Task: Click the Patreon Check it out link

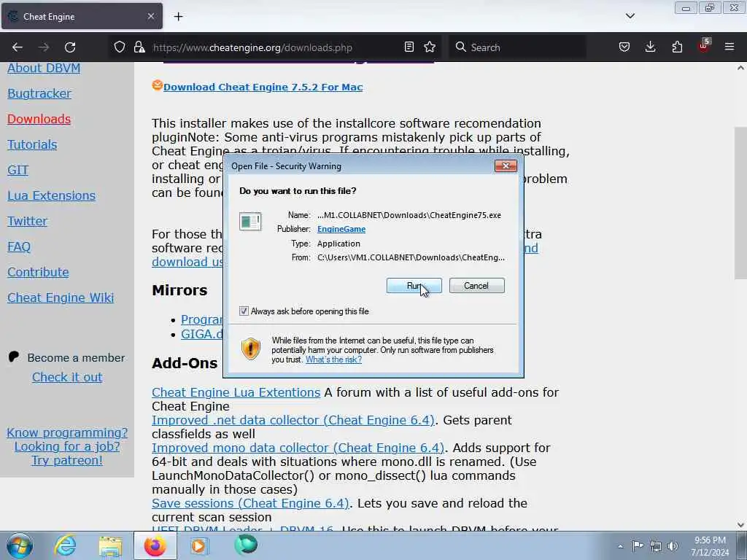Action: pos(67,377)
